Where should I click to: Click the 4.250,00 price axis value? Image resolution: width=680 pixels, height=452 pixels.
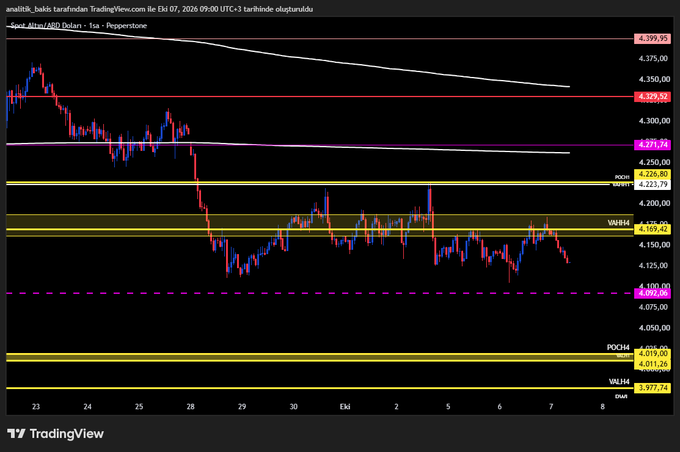[x=654, y=162]
